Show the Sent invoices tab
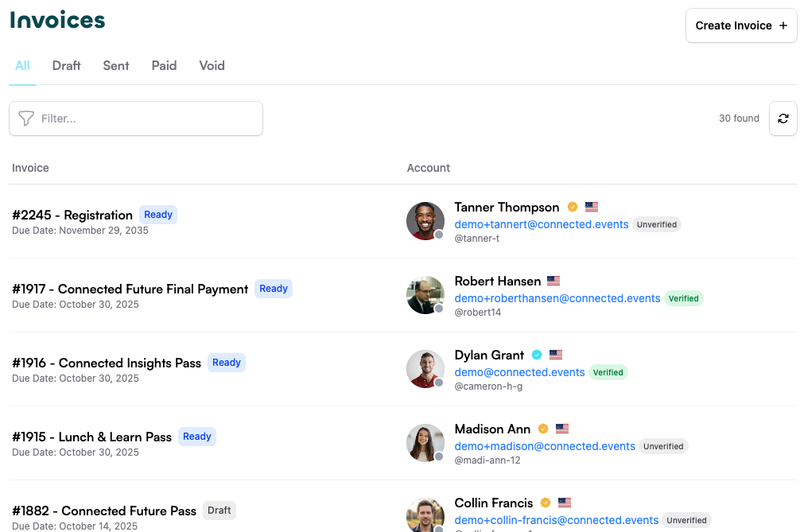Viewport: 804px width, 532px height. click(x=116, y=66)
